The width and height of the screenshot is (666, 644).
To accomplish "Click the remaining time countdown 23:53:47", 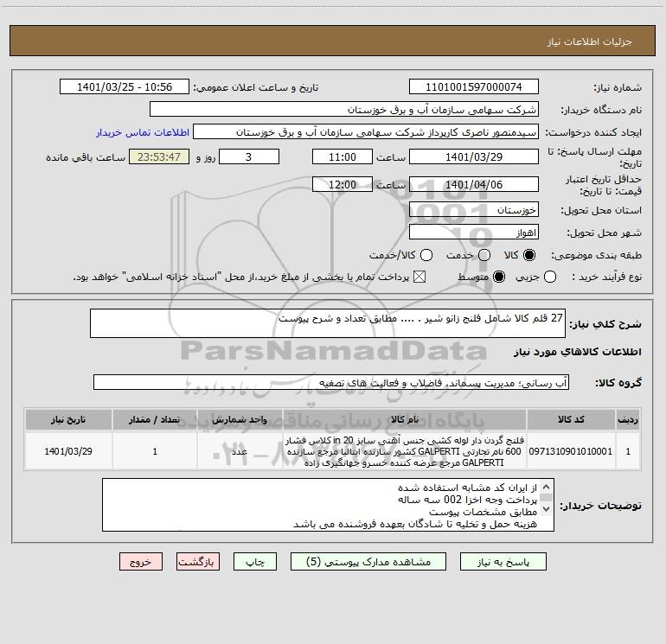I will (159, 156).
